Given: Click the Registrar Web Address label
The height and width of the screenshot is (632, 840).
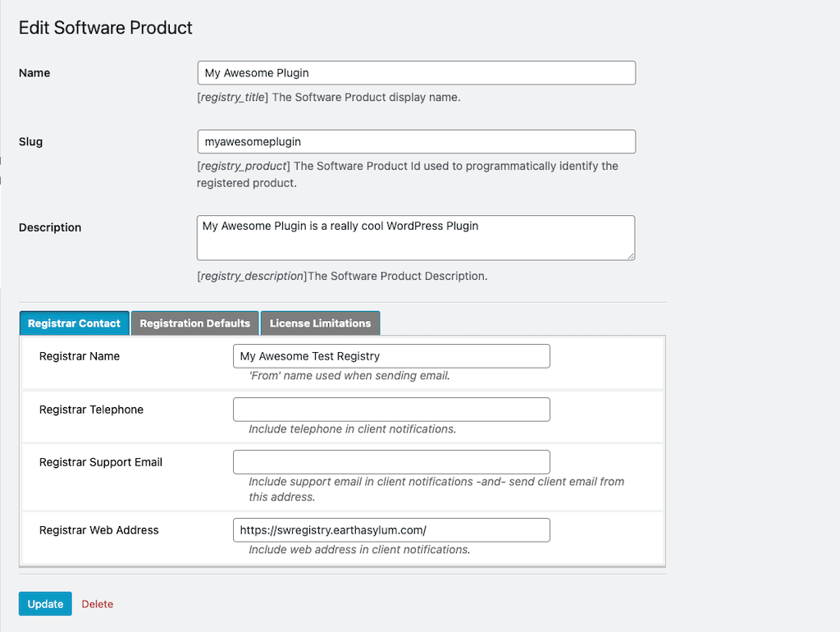Looking at the screenshot, I should [x=99, y=530].
